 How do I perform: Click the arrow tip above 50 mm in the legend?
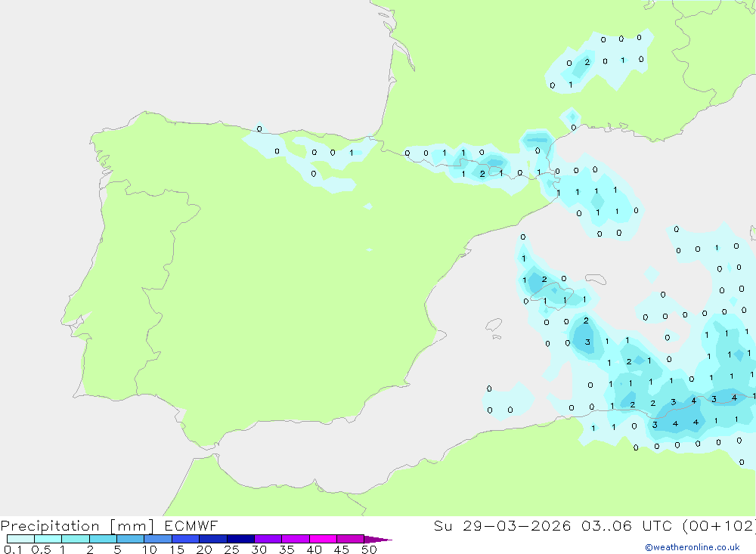(378, 540)
